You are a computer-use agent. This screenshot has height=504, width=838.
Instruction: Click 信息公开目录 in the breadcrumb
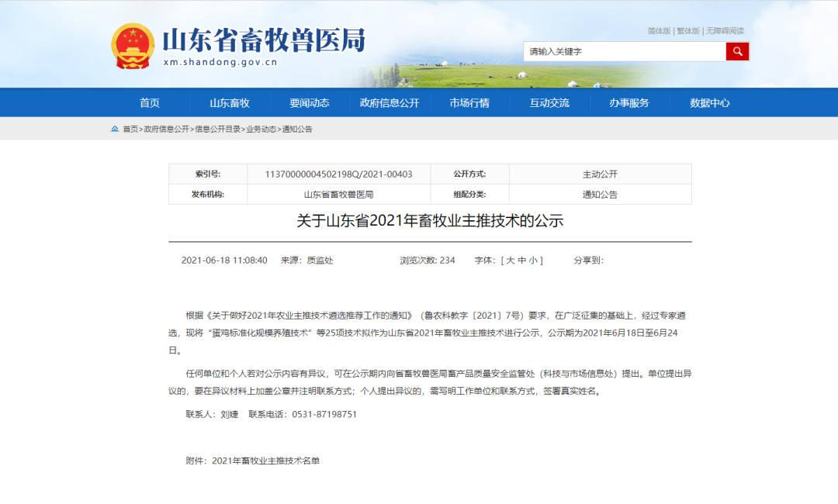coord(217,129)
